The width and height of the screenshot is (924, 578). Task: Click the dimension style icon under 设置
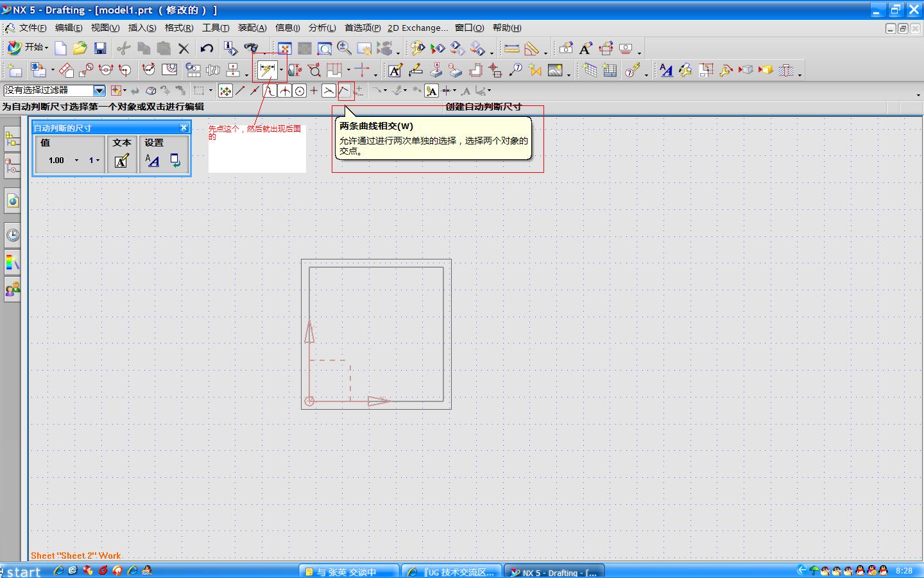153,161
